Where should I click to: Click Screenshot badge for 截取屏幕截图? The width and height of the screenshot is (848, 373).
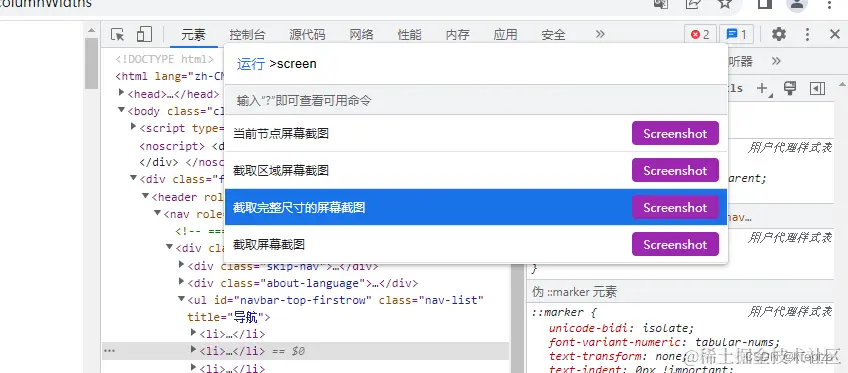coord(675,244)
